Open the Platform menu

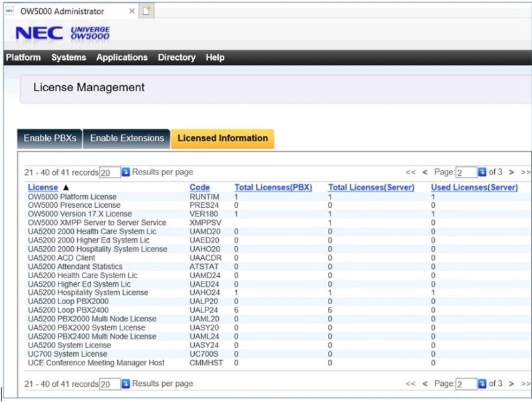(x=23, y=57)
